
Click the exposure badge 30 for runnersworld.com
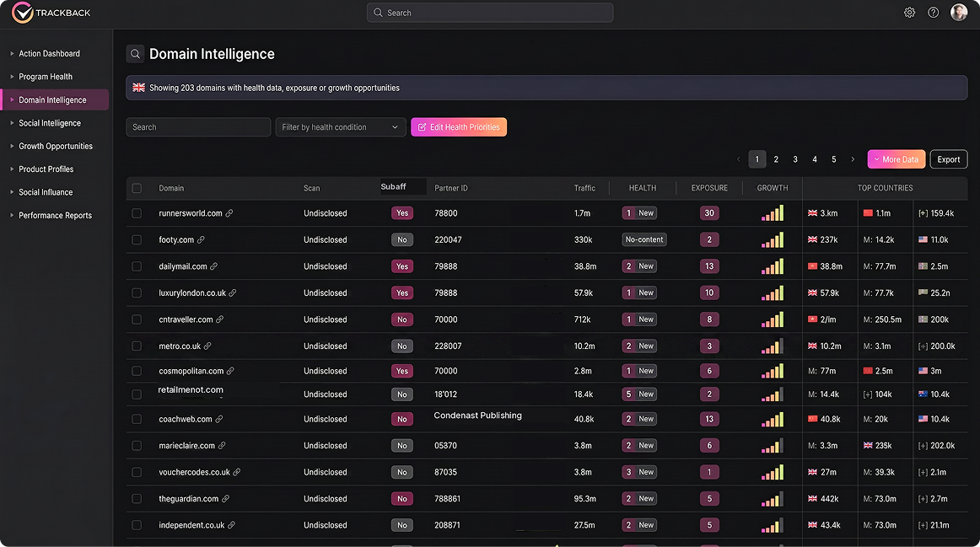click(709, 213)
